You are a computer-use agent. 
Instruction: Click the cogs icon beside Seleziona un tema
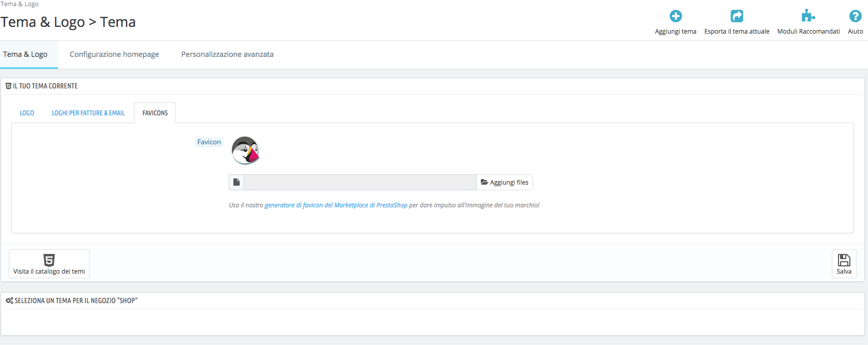coord(9,301)
